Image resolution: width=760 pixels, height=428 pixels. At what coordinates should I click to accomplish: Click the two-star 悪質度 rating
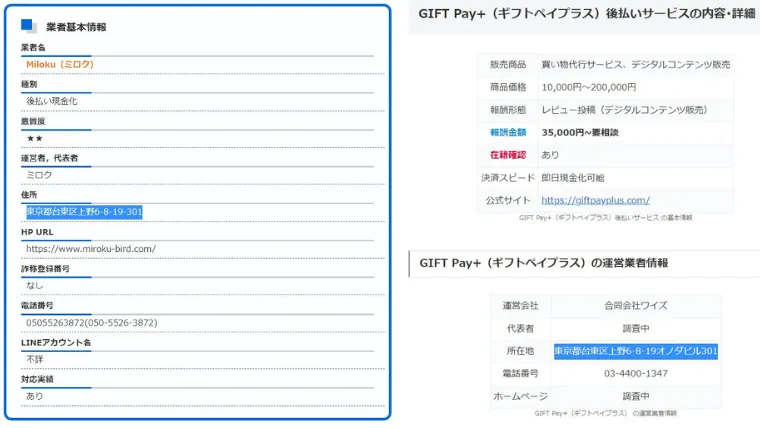tap(35, 138)
